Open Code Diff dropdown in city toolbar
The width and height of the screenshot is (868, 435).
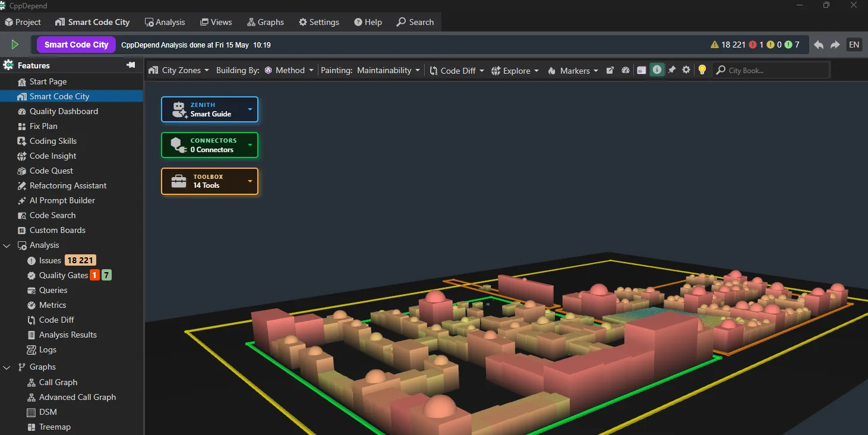click(x=457, y=70)
